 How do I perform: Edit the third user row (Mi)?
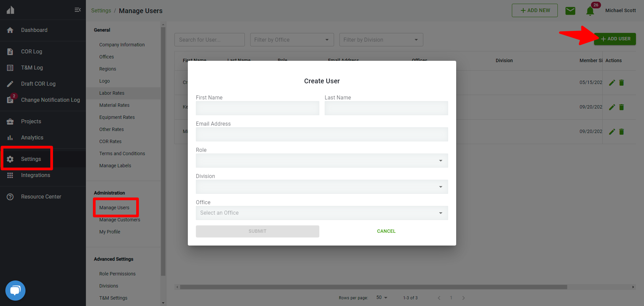pyautogui.click(x=612, y=132)
